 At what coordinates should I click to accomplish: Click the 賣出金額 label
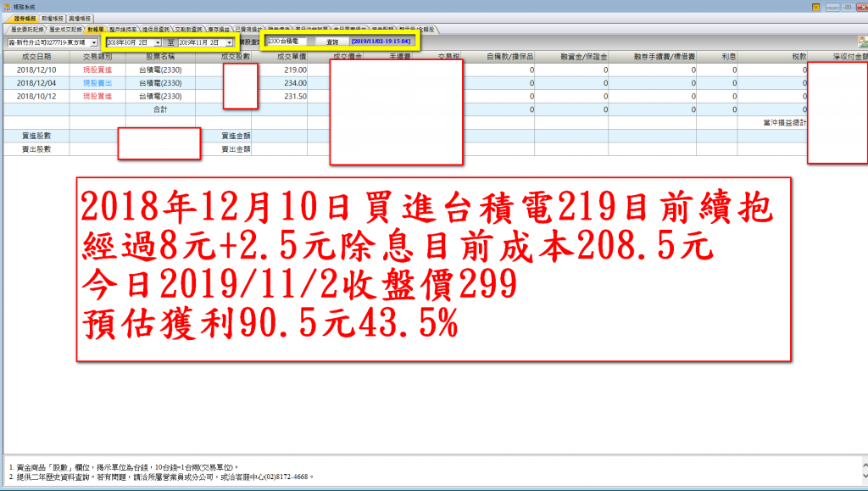tap(236, 149)
